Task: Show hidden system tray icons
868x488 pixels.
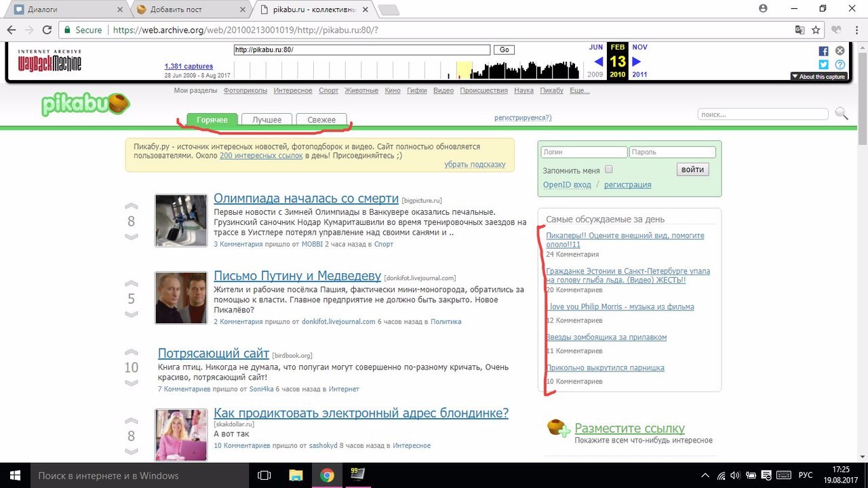Action: (706, 475)
